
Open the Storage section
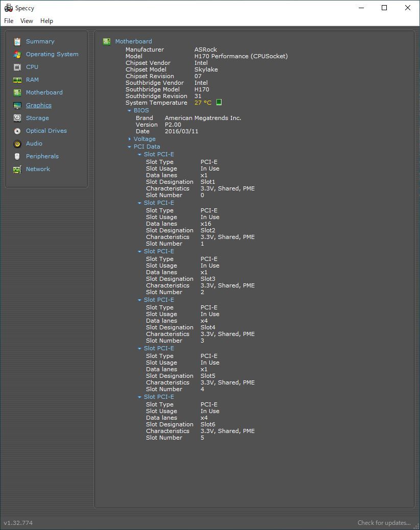(37, 118)
